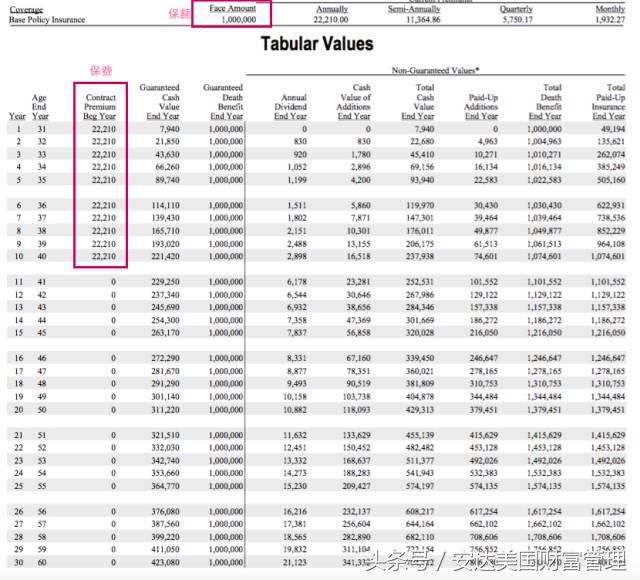This screenshot has height=580, width=640.
Task: Select total death benefit 1,030,430 in year 6
Action: click(x=544, y=205)
